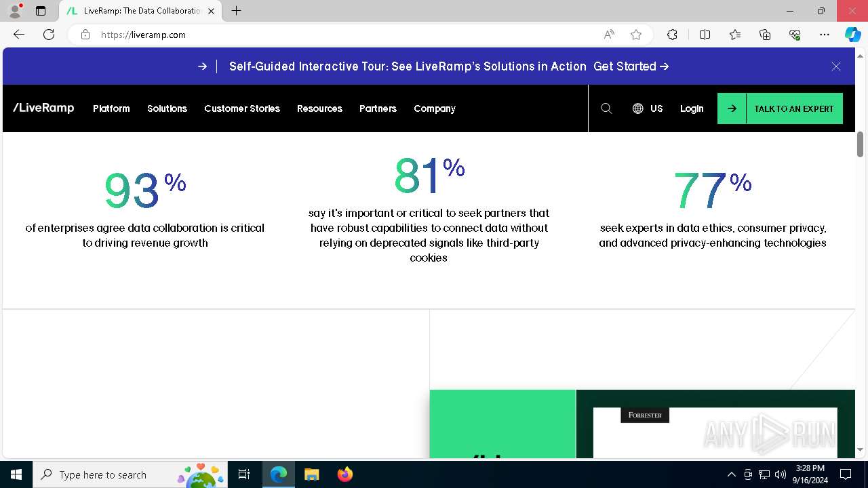Image resolution: width=868 pixels, height=488 pixels.
Task: Open the site search magnifier
Action: [x=606, y=108]
